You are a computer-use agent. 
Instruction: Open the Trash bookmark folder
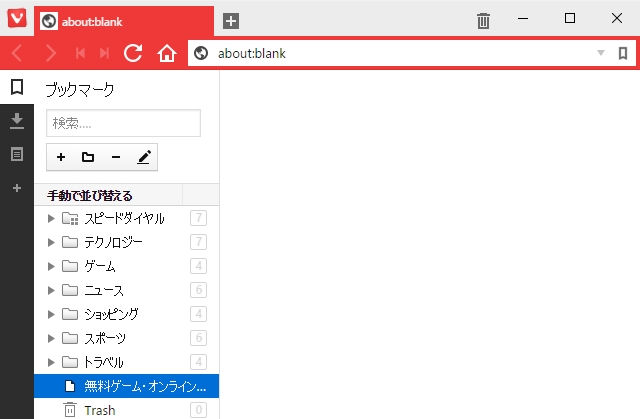(127, 410)
